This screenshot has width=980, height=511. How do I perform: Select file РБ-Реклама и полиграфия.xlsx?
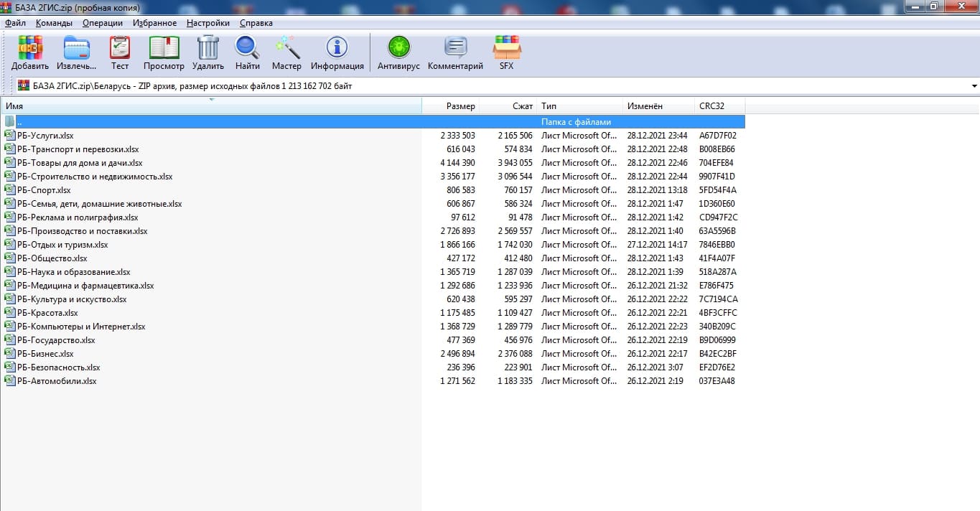click(78, 217)
